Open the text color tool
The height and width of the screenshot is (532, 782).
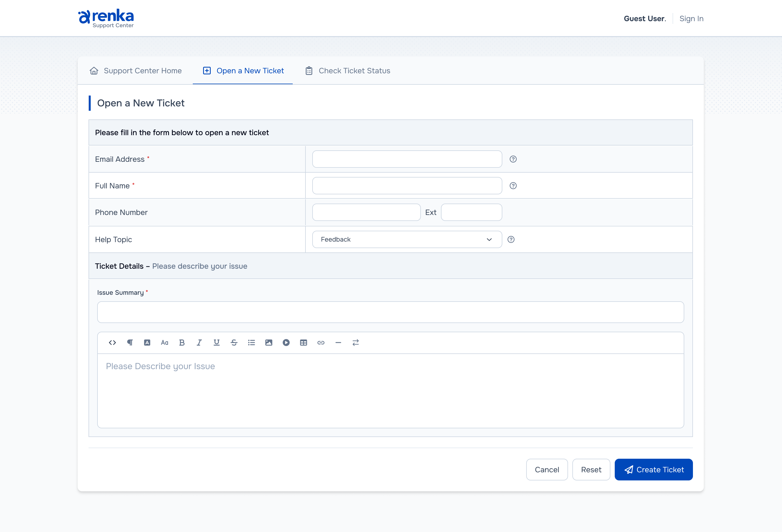pyautogui.click(x=147, y=343)
